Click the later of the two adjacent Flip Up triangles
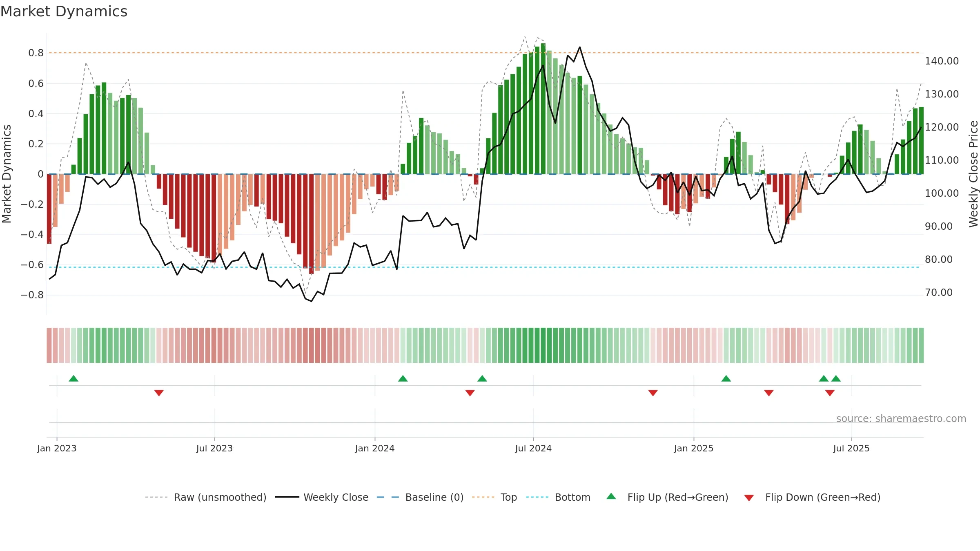Screen dimensions: 980x551 (836, 379)
